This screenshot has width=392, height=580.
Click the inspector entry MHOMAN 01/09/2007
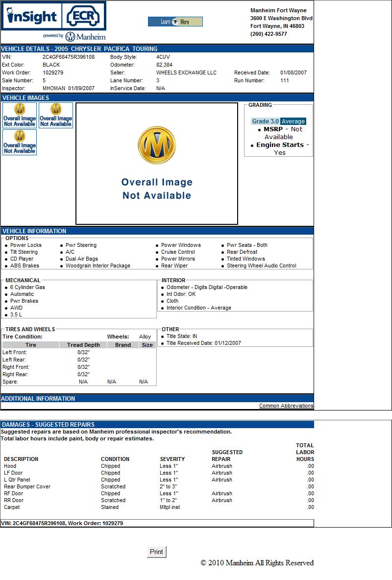pyautogui.click(x=69, y=88)
